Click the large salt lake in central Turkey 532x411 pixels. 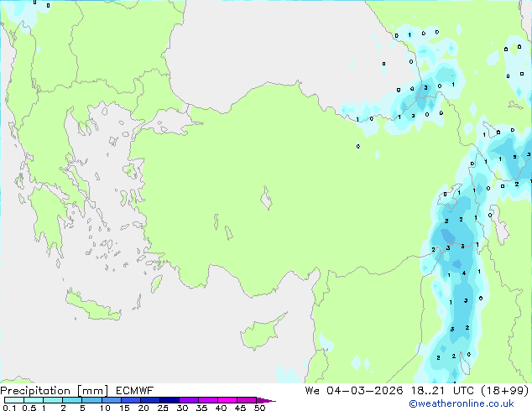coord(266,199)
